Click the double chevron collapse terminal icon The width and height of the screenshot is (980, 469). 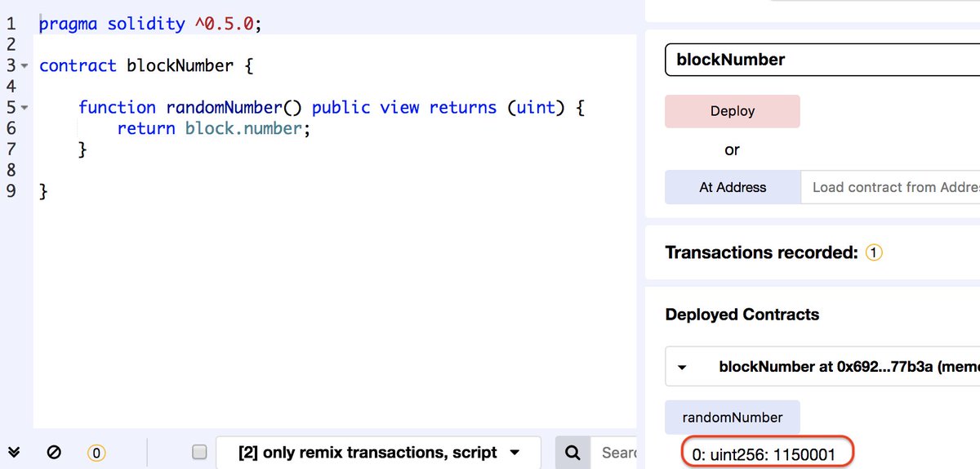tap(15, 452)
